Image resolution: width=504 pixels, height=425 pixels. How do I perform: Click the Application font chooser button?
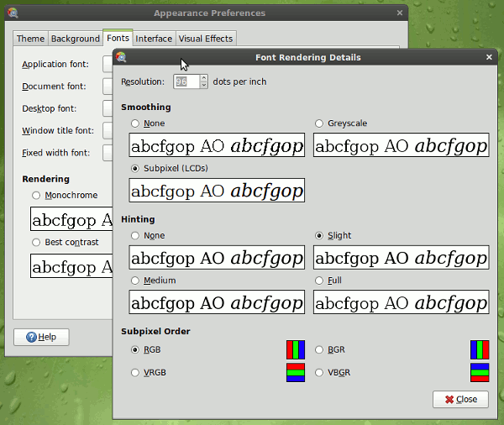coord(108,64)
